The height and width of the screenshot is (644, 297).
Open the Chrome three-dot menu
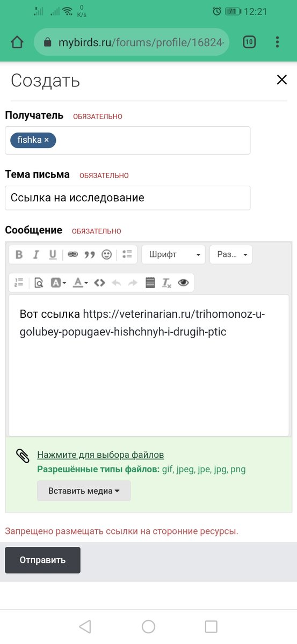tap(277, 42)
